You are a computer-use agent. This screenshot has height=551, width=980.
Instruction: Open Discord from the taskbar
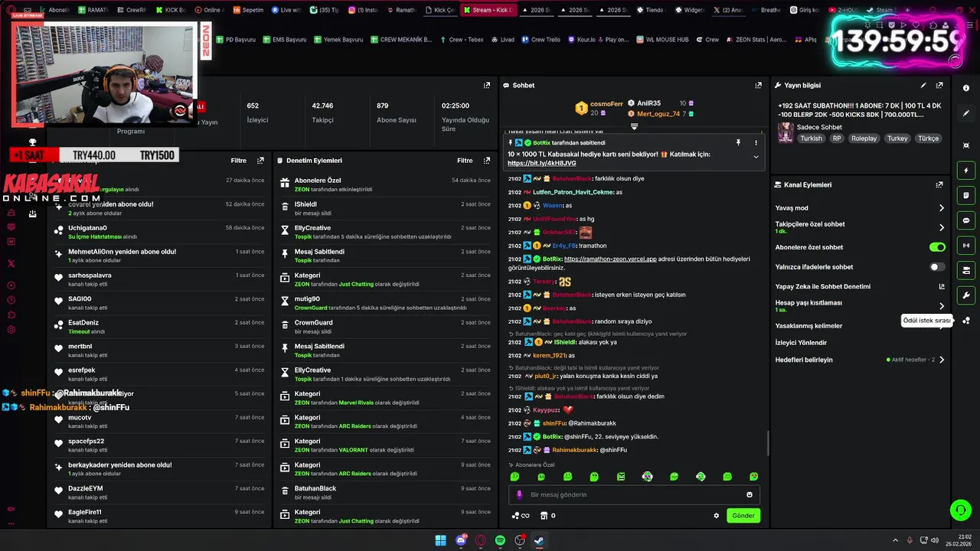click(x=461, y=540)
